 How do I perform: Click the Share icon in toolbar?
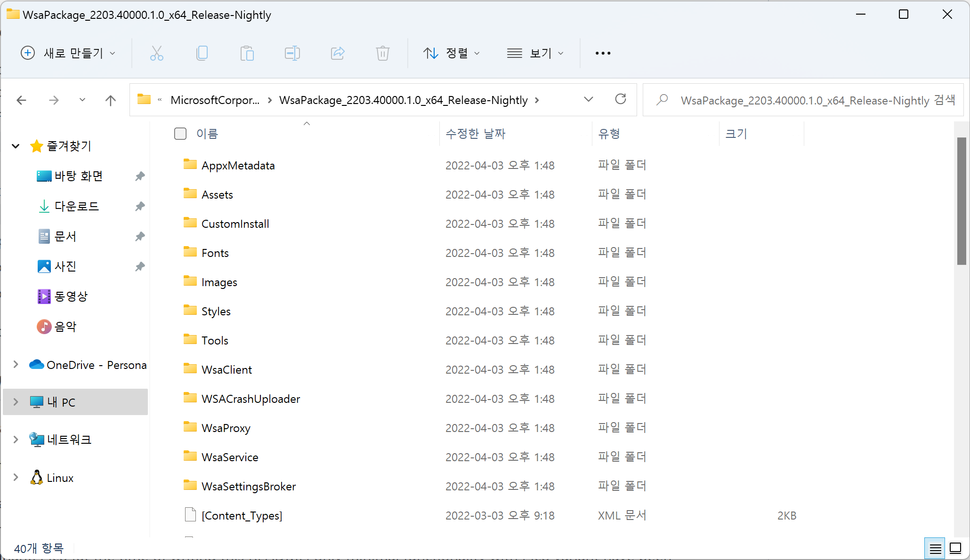[338, 53]
